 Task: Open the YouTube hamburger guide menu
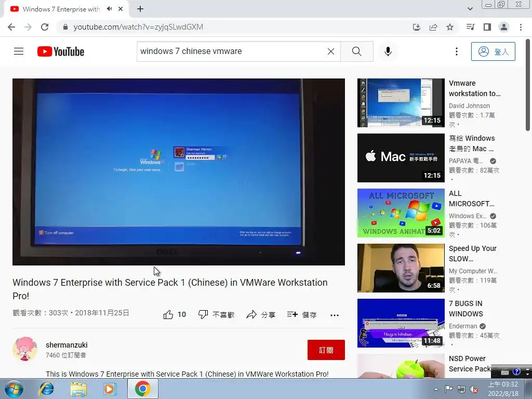19,51
